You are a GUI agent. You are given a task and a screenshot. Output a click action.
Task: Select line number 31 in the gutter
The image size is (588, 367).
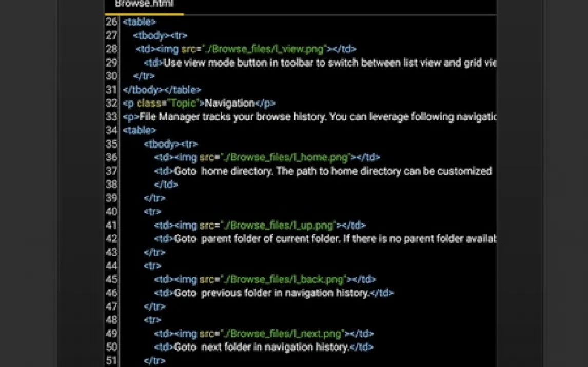[x=111, y=90]
